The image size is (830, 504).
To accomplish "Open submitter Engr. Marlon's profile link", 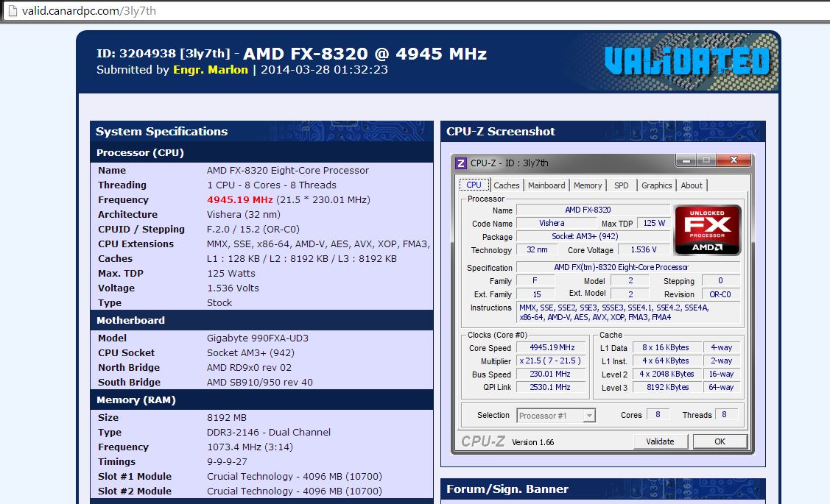I will pyautogui.click(x=210, y=70).
